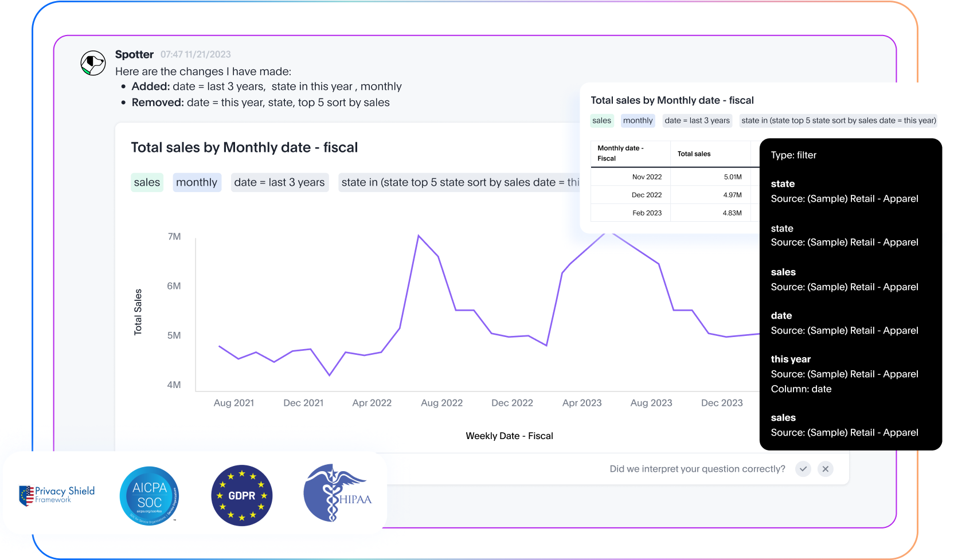Click the "Total sales by Monthly date - fiscal" title
This screenshot has width=954, height=560.
pyautogui.click(x=245, y=147)
